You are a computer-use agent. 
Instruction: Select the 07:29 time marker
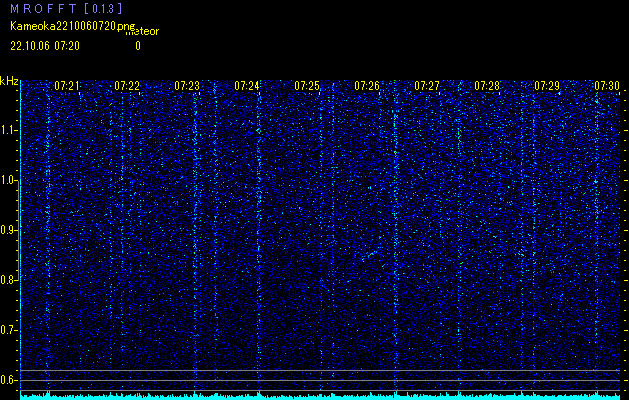[x=547, y=85]
